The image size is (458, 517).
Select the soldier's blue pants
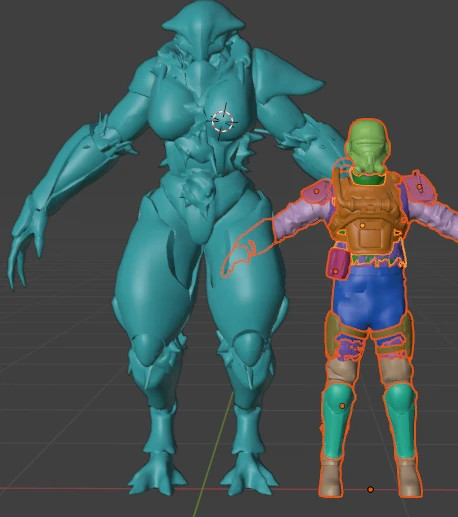pyautogui.click(x=369, y=297)
